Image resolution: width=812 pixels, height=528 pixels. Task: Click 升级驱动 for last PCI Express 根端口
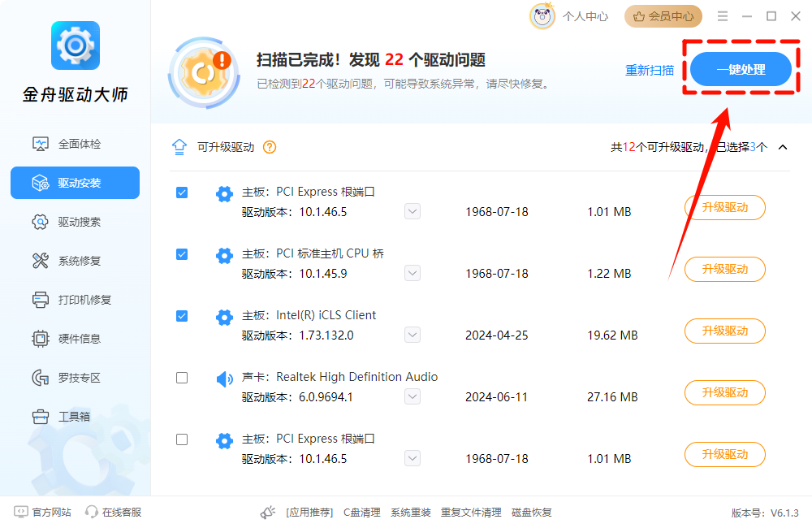[x=725, y=454]
